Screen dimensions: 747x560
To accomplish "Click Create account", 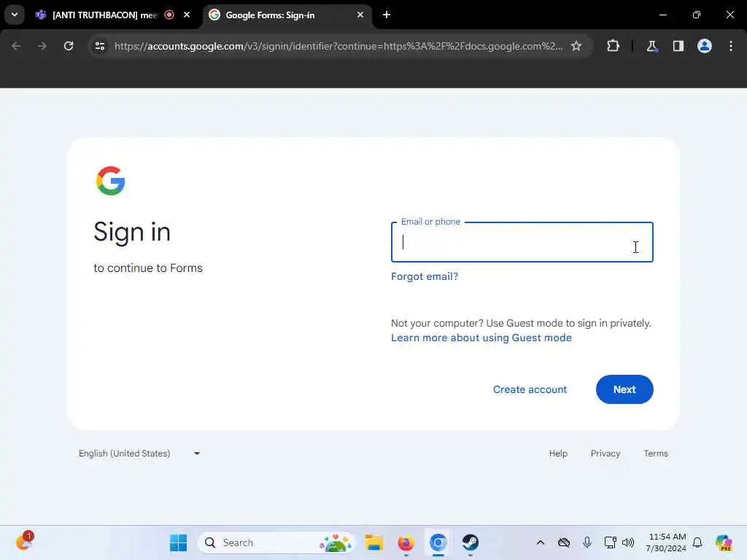I will click(530, 389).
